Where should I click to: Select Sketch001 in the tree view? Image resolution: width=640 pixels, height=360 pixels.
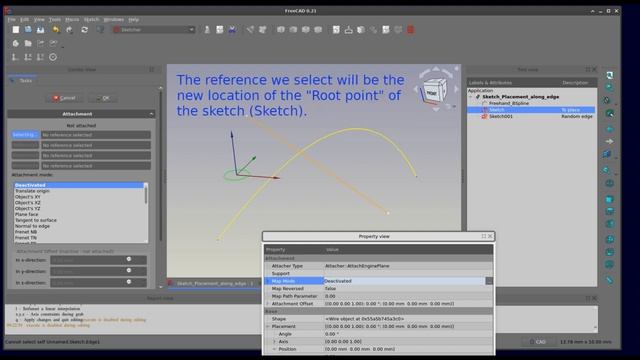coord(501,116)
